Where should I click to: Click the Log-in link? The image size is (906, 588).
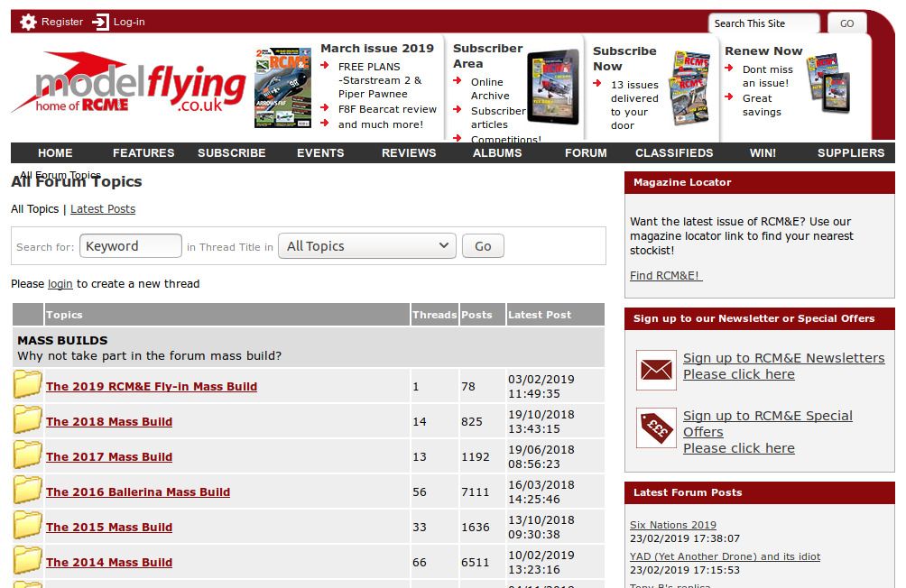(x=129, y=22)
